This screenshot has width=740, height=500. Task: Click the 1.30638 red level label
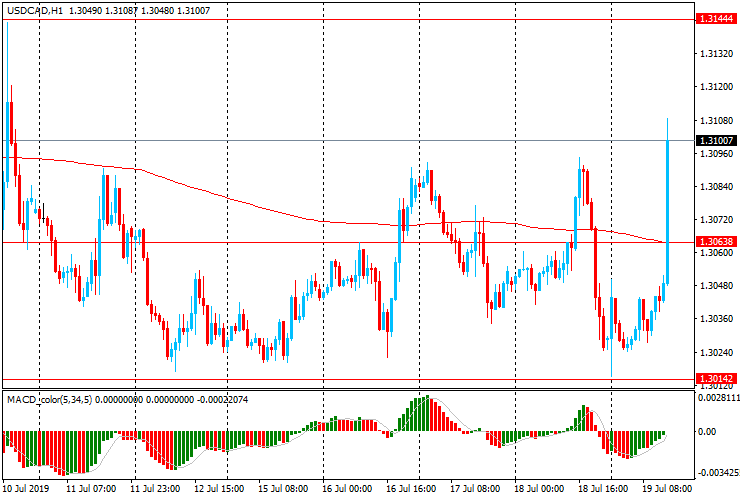click(716, 242)
